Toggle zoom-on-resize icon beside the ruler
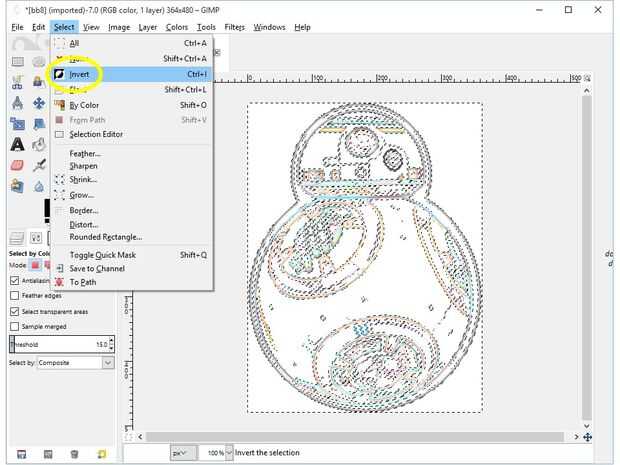This screenshot has width=620, height=465. (587, 78)
